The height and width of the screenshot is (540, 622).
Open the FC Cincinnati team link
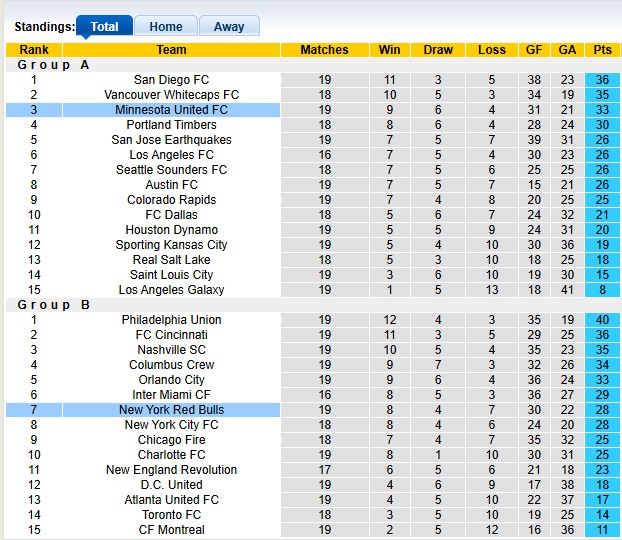click(x=171, y=335)
